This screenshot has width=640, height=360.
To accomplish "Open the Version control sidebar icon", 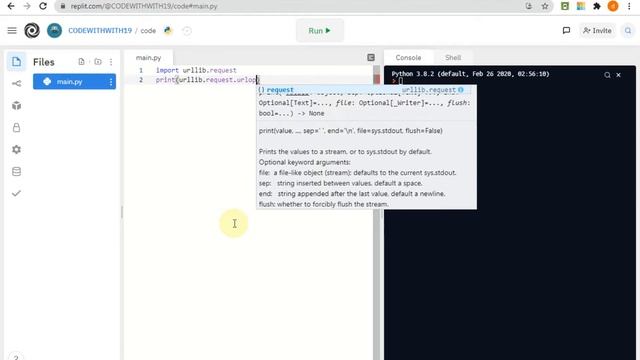I will click(x=16, y=84).
